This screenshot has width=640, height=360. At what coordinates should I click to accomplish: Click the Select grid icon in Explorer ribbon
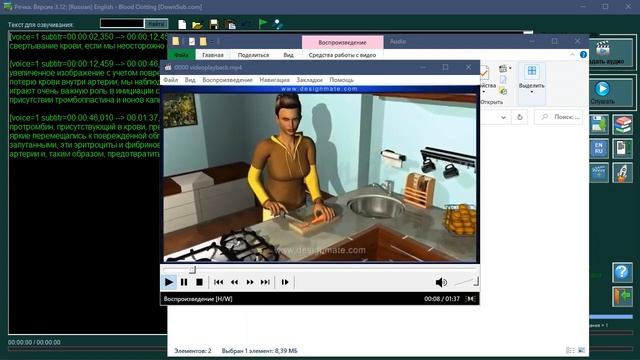click(x=532, y=71)
